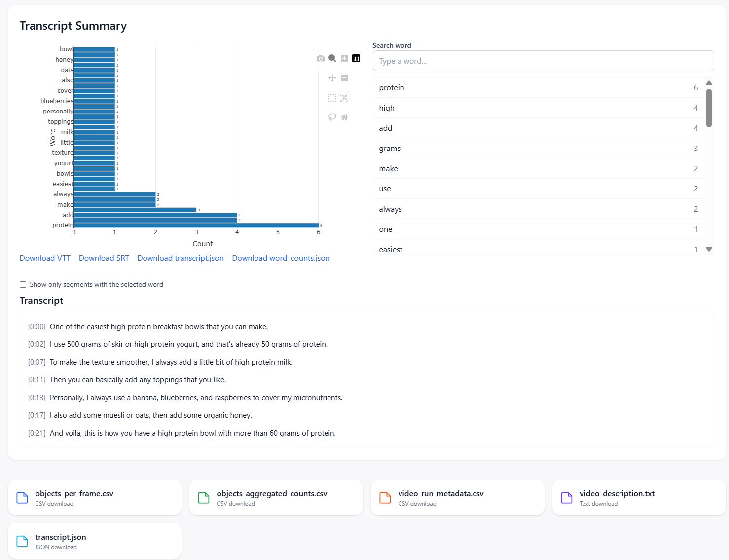Choose the box select dotted-square tool
The height and width of the screenshot is (560, 729).
(x=332, y=98)
